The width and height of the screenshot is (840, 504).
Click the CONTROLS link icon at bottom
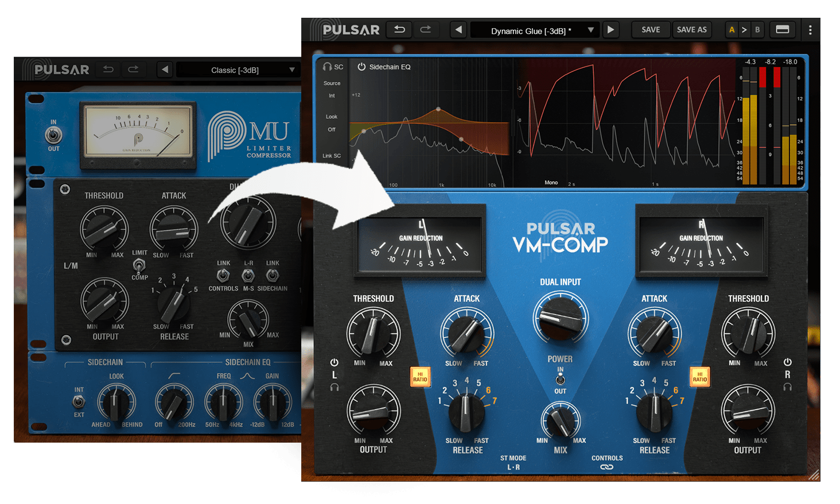[607, 466]
